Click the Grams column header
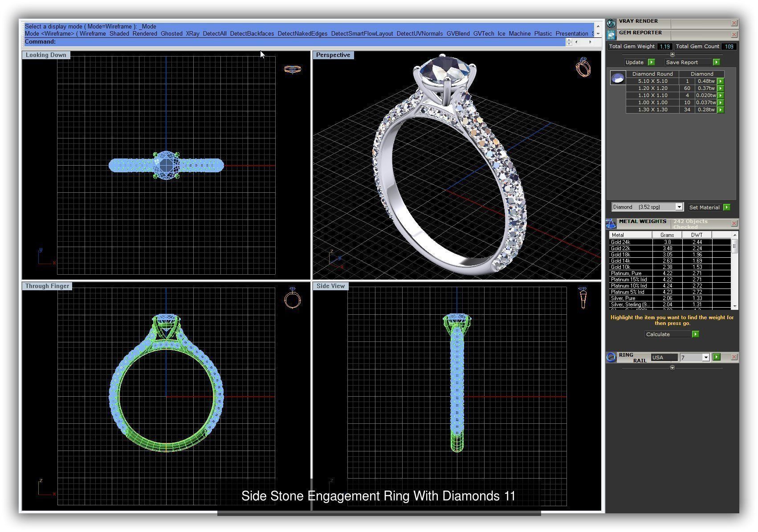Viewport: 758px width, 532px height. click(667, 235)
